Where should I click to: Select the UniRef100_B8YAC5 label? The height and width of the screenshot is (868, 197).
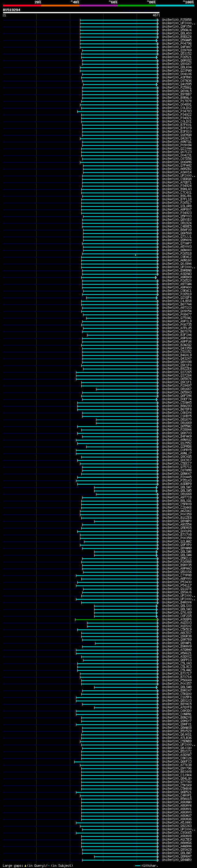click(x=176, y=704)
